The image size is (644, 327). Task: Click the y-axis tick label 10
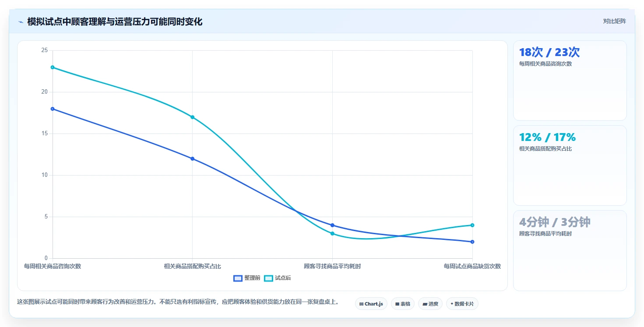click(44, 175)
